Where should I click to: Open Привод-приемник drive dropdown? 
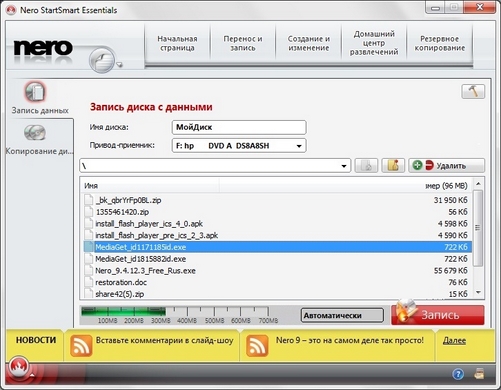point(239,146)
